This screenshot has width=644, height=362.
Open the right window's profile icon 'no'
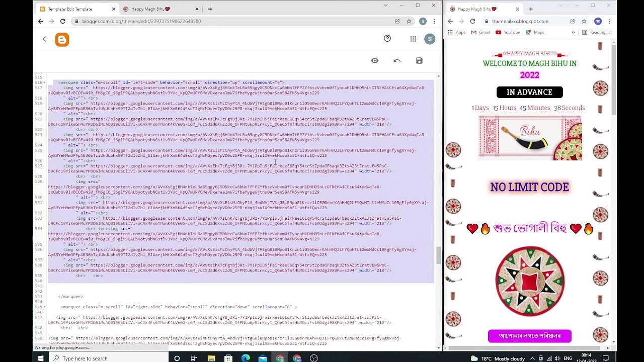coord(598,21)
